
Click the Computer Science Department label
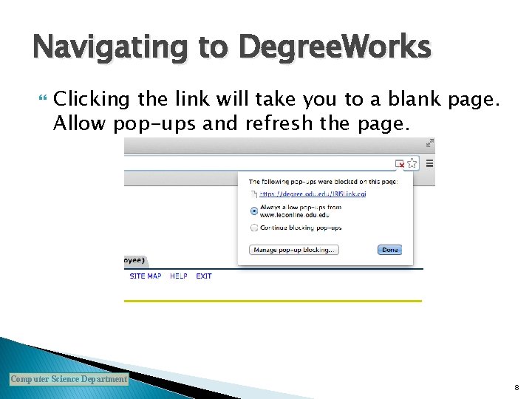coord(69,379)
